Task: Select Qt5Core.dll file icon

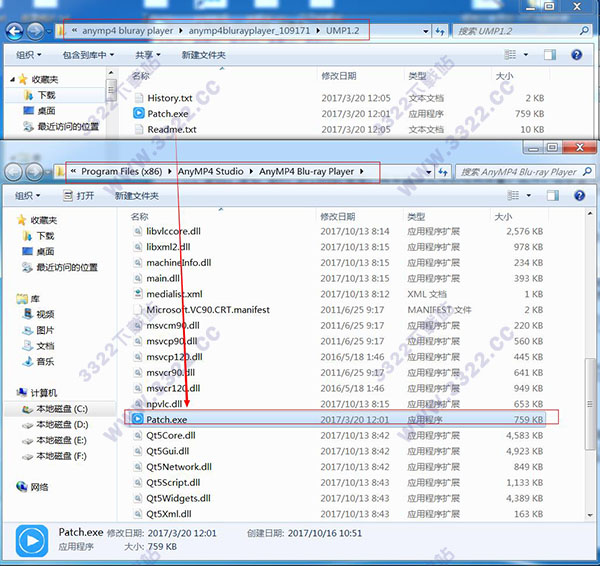Action: pyautogui.click(x=137, y=435)
